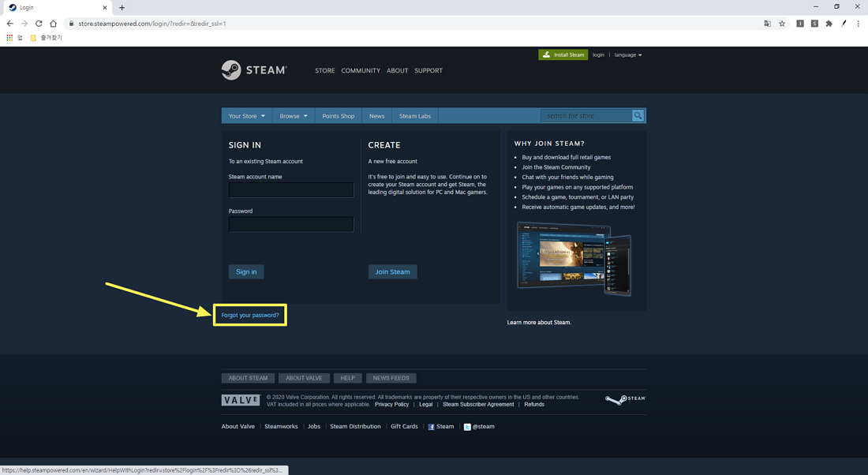
Task: Open the Steamworks footer link
Action: click(281, 426)
